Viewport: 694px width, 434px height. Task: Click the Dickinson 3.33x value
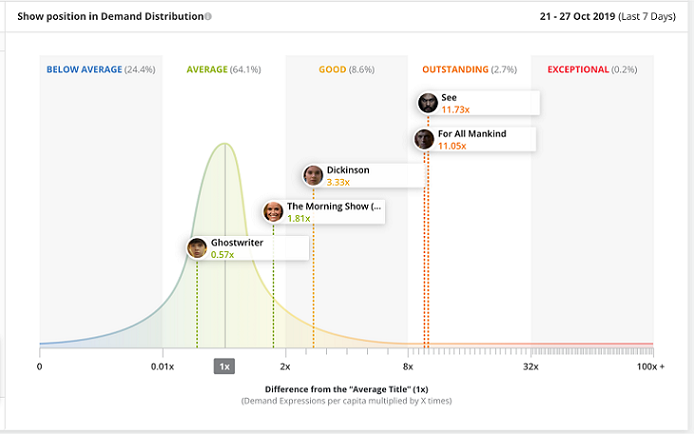[x=337, y=182]
